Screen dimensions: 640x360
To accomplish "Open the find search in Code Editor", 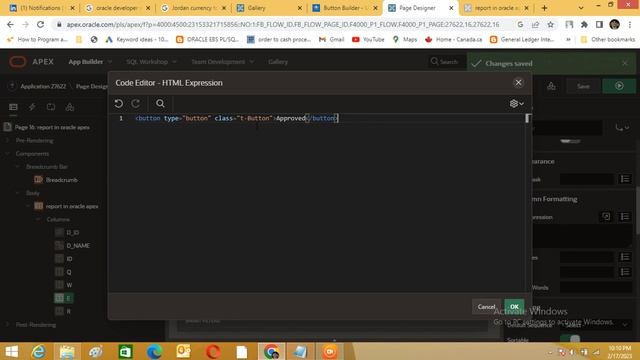I will pos(160,104).
